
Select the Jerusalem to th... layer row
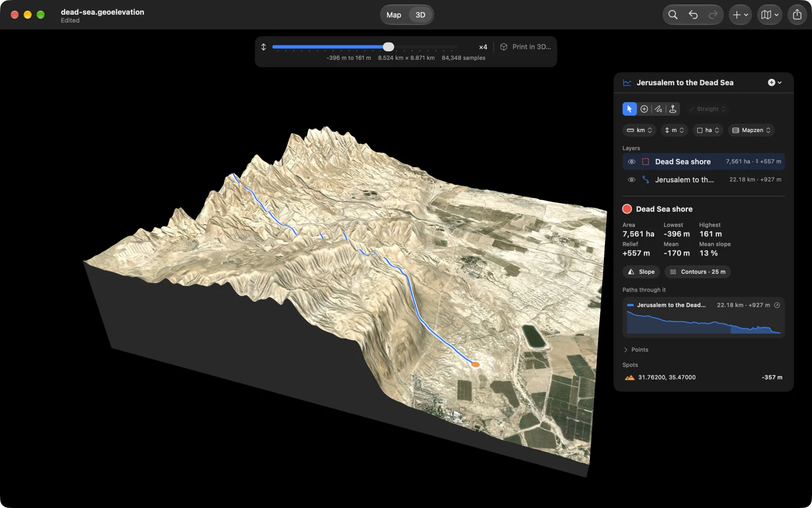pyautogui.click(x=703, y=180)
